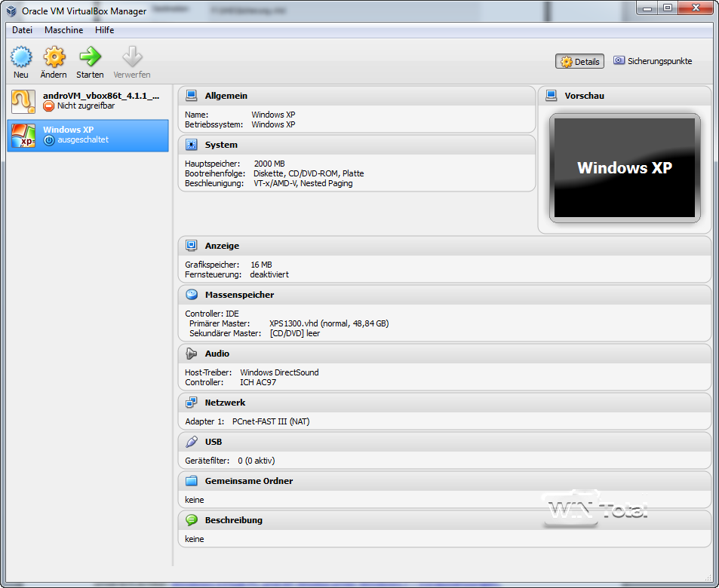The width and height of the screenshot is (719, 588).
Task: Switch to the Details view
Action: pos(579,61)
